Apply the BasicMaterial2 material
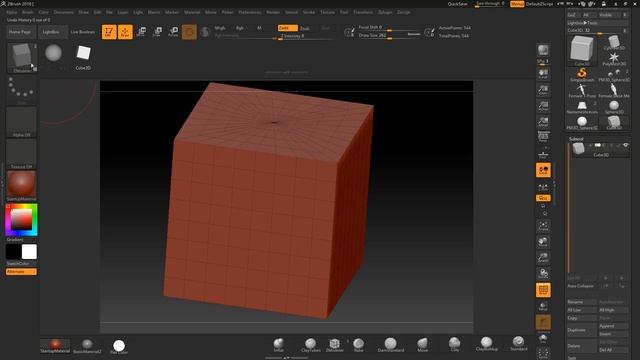Viewport: 640px width, 360px height. pyautogui.click(x=87, y=346)
